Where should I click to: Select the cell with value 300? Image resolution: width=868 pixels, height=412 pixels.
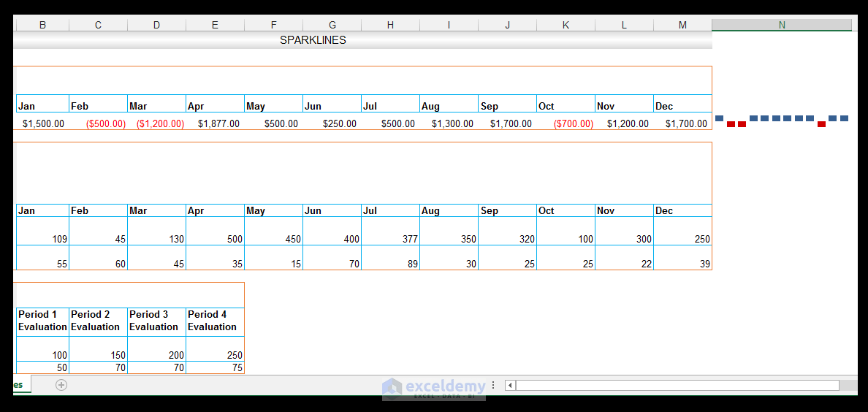tap(625, 231)
